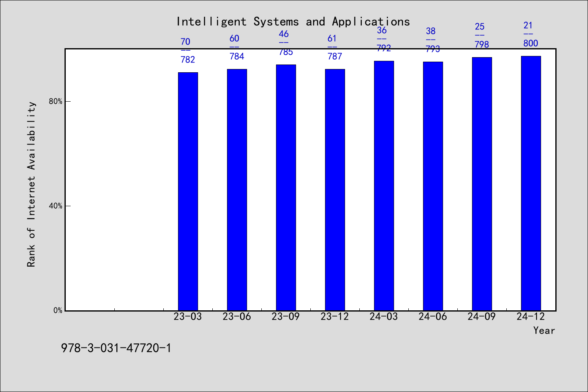Click the Year axis title

click(x=544, y=331)
